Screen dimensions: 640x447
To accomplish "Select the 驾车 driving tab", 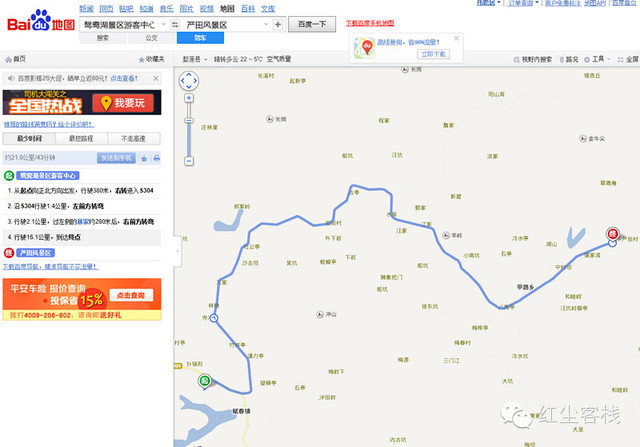I will (x=200, y=38).
